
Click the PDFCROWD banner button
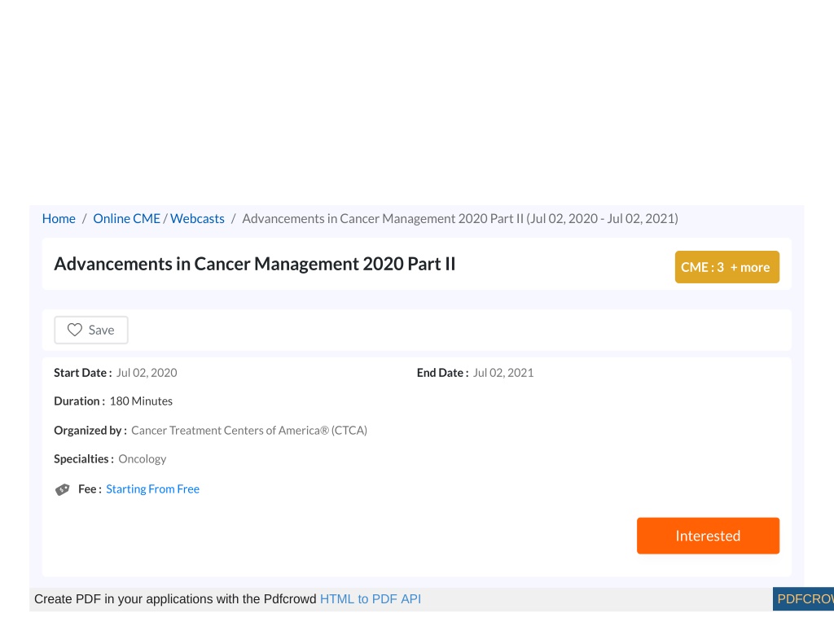click(x=803, y=598)
